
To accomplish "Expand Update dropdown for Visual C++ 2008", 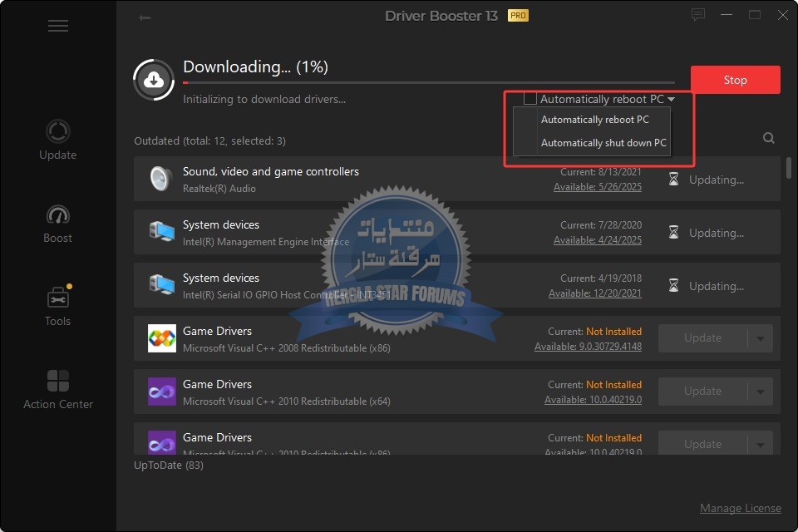I will click(760, 338).
